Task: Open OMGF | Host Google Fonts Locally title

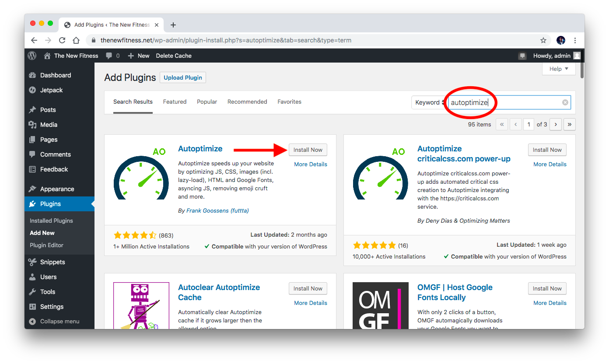Action: [x=455, y=292]
